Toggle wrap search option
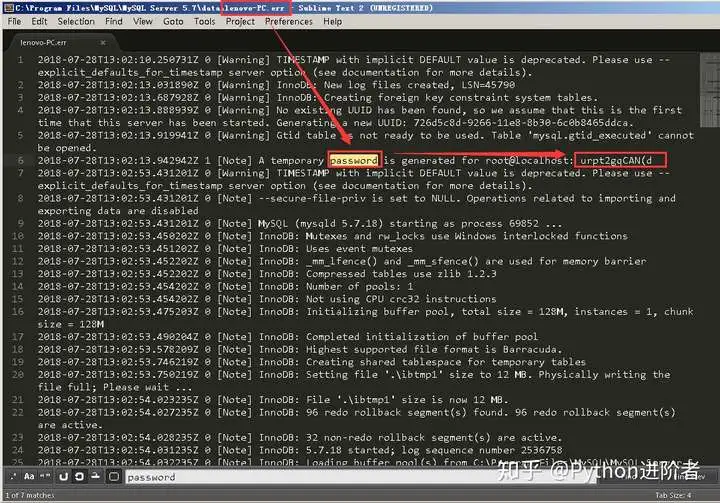 (x=79, y=476)
